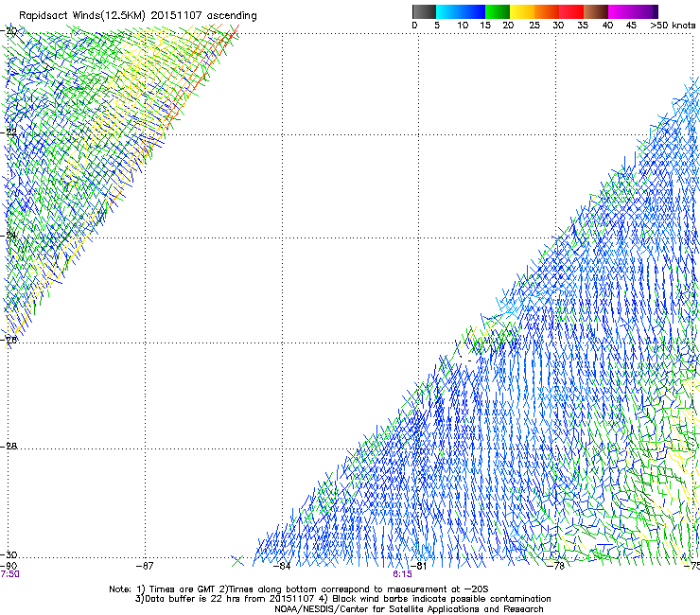Click the 'Data buffer is 22 hrs' note line
700x615 pixels.
point(342,599)
